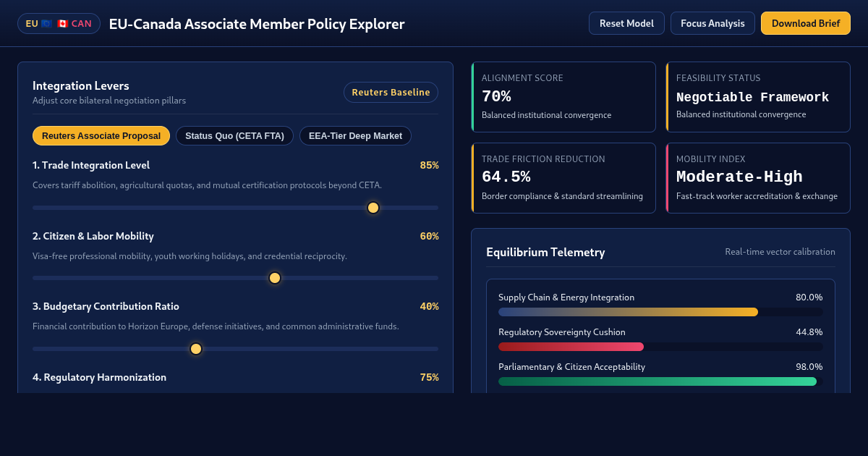
Task: Select the Status Quo (CETA FTA) preset
Action: pyautogui.click(x=234, y=135)
